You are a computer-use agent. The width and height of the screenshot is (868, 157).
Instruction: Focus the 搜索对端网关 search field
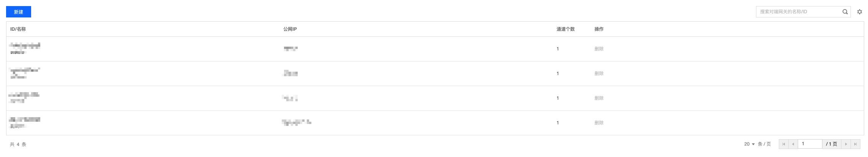click(799, 12)
